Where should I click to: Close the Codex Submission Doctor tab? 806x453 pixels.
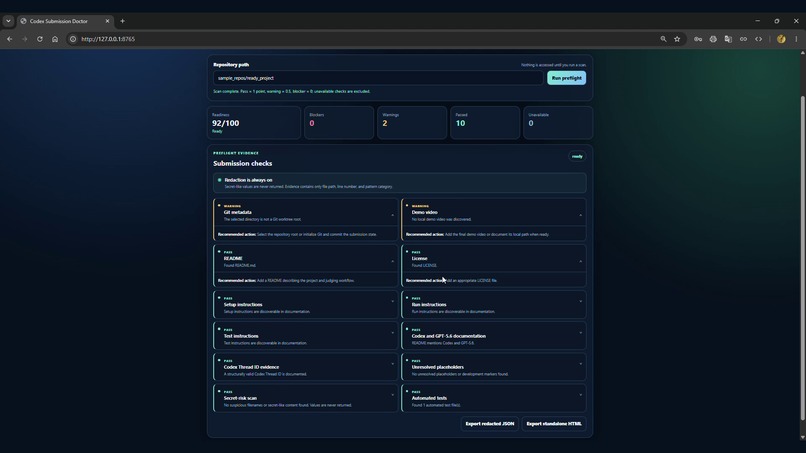pos(107,21)
